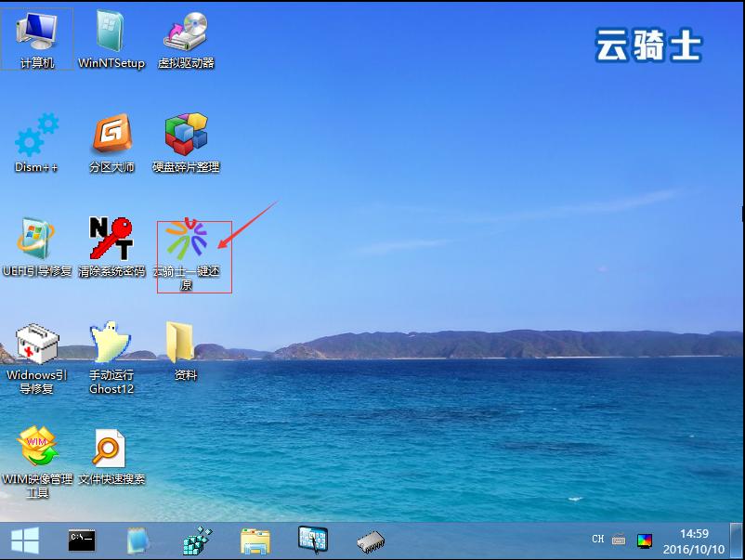
Task: Launch 文件快速搜索 magnifier icon
Action: (x=111, y=449)
